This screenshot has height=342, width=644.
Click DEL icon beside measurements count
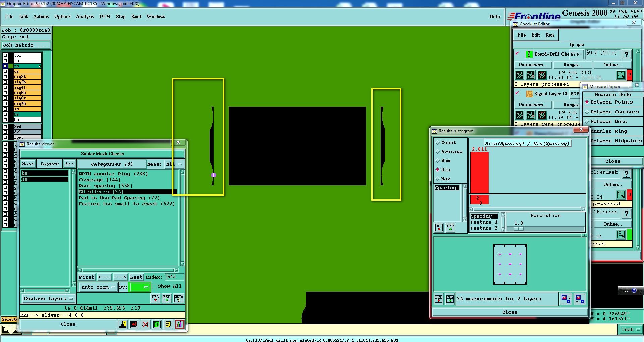[x=439, y=299]
